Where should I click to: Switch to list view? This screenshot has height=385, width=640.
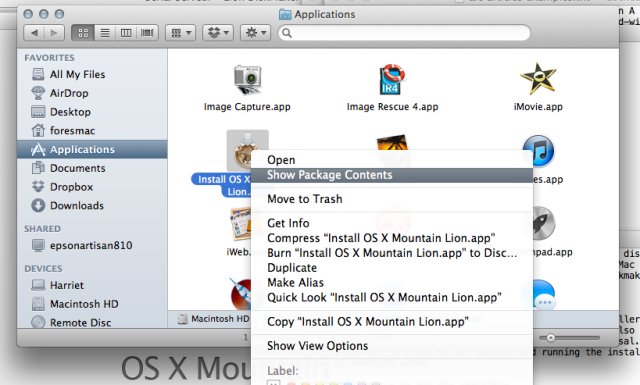click(105, 33)
